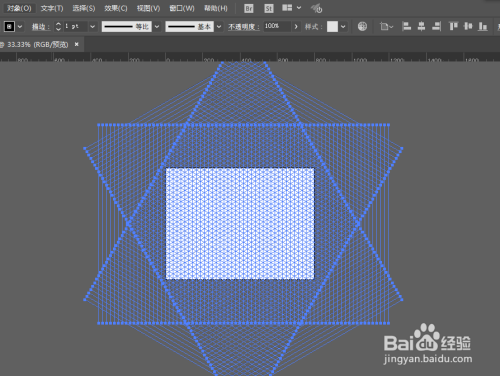Click vertical align center icon
The height and width of the screenshot is (376, 500).
468,26
